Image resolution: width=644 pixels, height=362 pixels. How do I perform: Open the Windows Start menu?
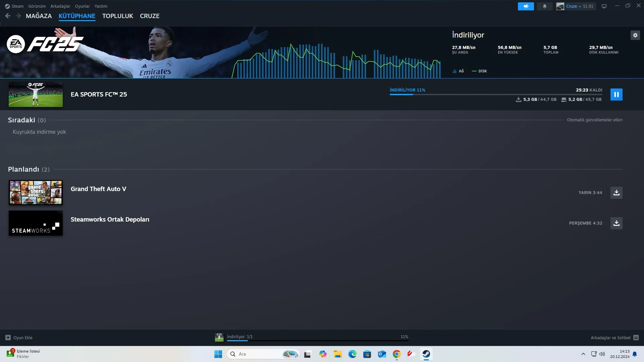click(x=218, y=354)
